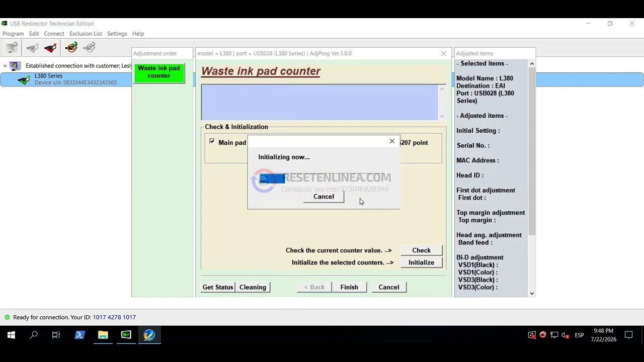Click the network tray icon
The width and height of the screenshot is (644, 362).
554,335
